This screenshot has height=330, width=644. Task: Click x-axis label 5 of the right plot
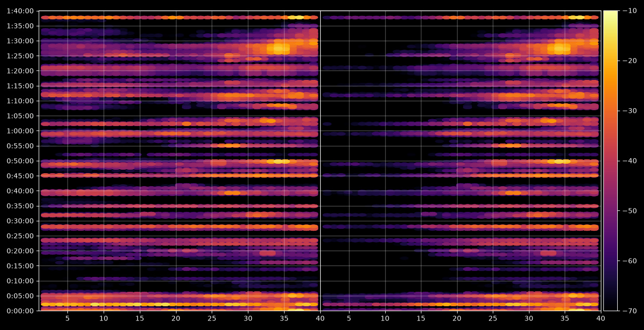pyautogui.click(x=349, y=320)
